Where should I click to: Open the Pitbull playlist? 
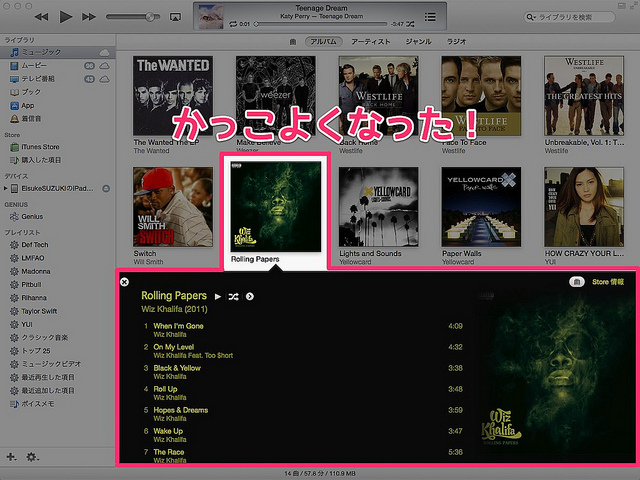(58, 284)
